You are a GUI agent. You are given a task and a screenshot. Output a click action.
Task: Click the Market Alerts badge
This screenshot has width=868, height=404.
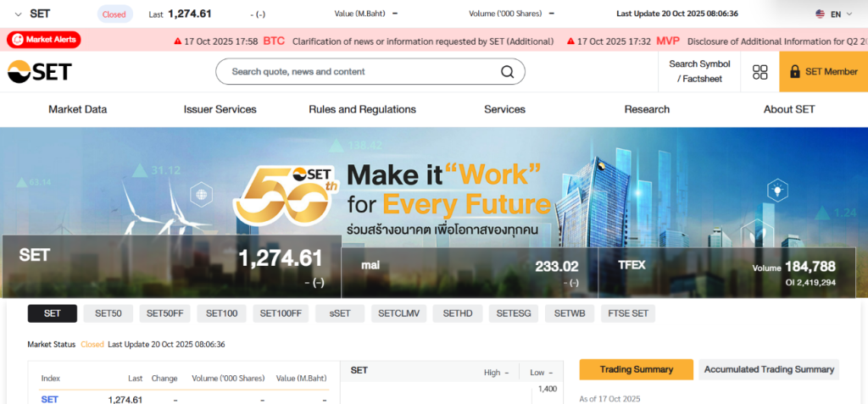pyautogui.click(x=44, y=40)
